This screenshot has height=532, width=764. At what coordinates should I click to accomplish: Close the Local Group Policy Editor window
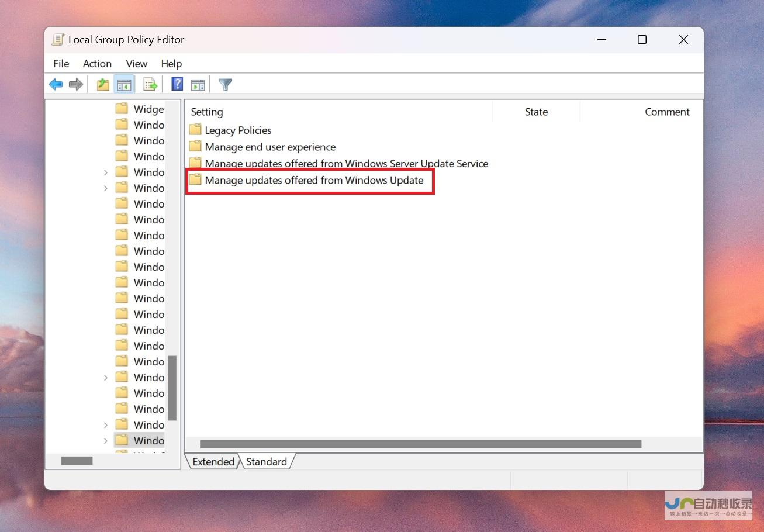click(x=683, y=40)
